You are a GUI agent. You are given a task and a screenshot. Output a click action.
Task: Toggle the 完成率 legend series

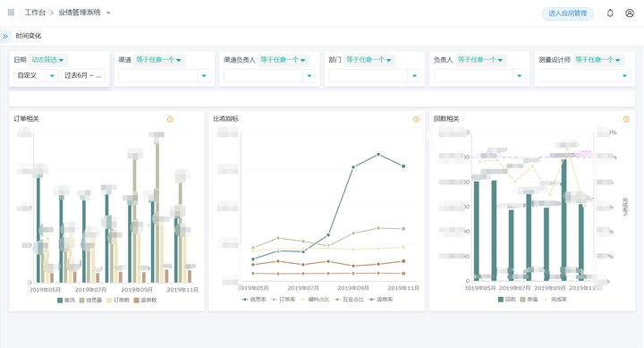555,300
